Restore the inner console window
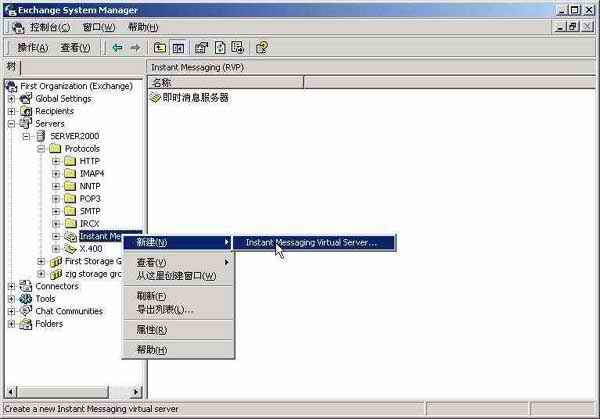Screen dimensions: 600x419 click(573, 27)
